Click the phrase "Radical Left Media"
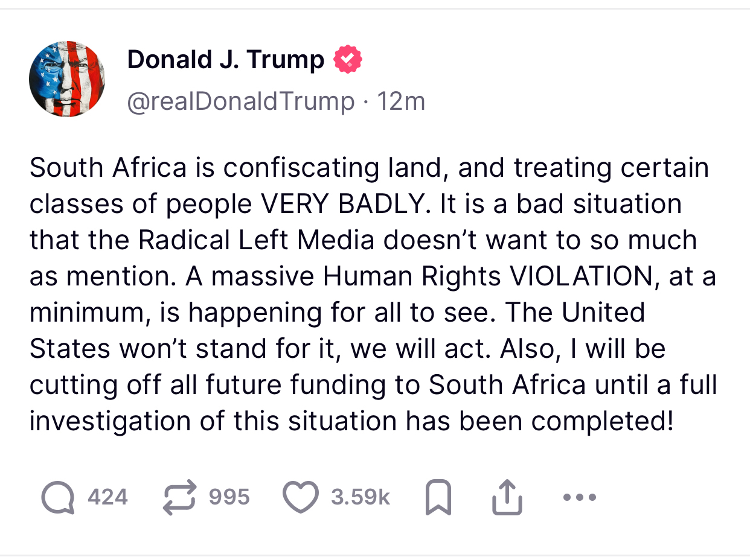Viewport: 750px width, 560px height. [256, 240]
